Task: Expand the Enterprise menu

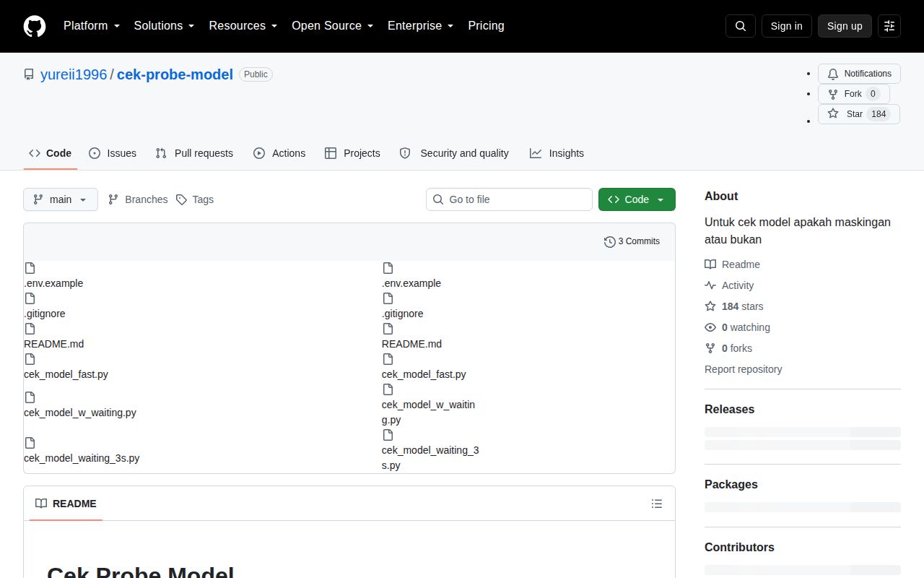Action: [x=421, y=26]
